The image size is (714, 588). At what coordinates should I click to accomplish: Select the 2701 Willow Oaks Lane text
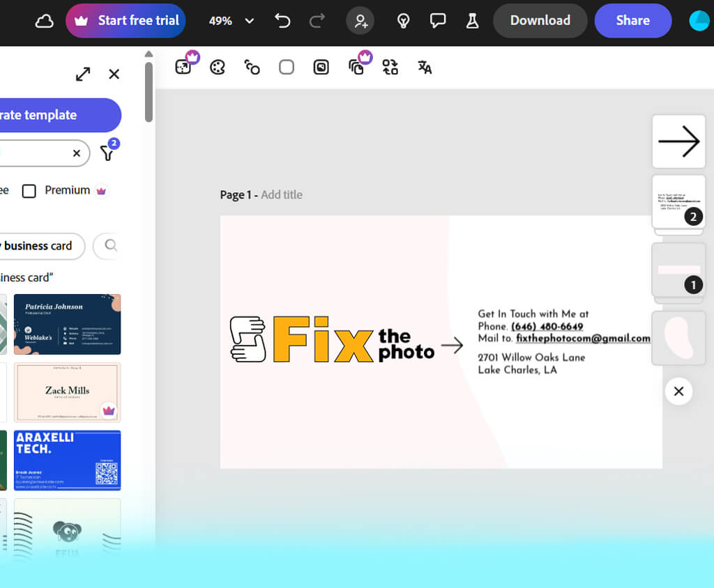[x=531, y=357]
